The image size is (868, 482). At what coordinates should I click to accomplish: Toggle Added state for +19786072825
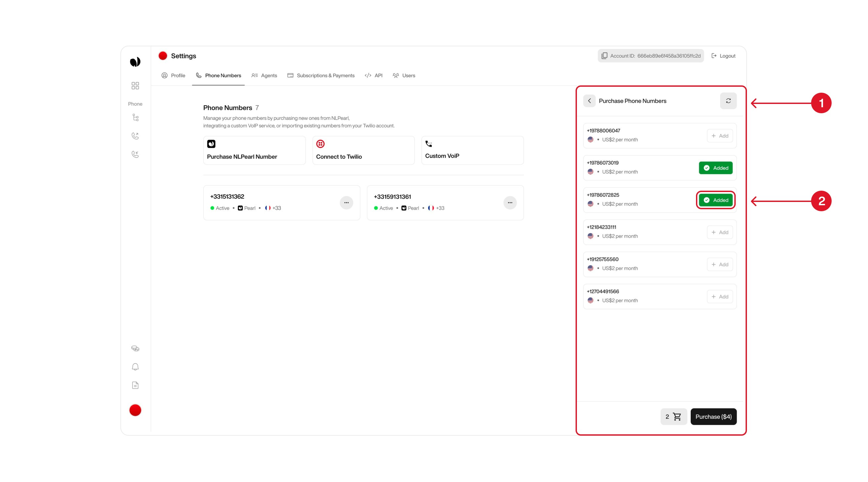click(x=716, y=200)
